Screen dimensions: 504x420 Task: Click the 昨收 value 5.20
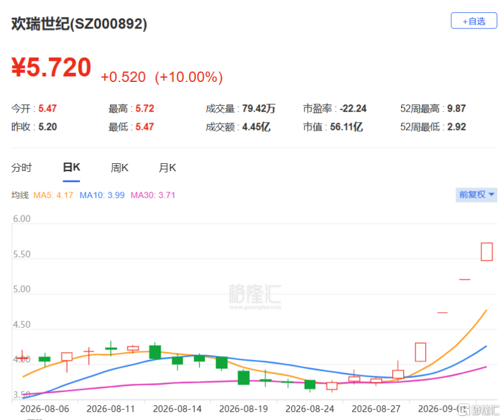47,127
